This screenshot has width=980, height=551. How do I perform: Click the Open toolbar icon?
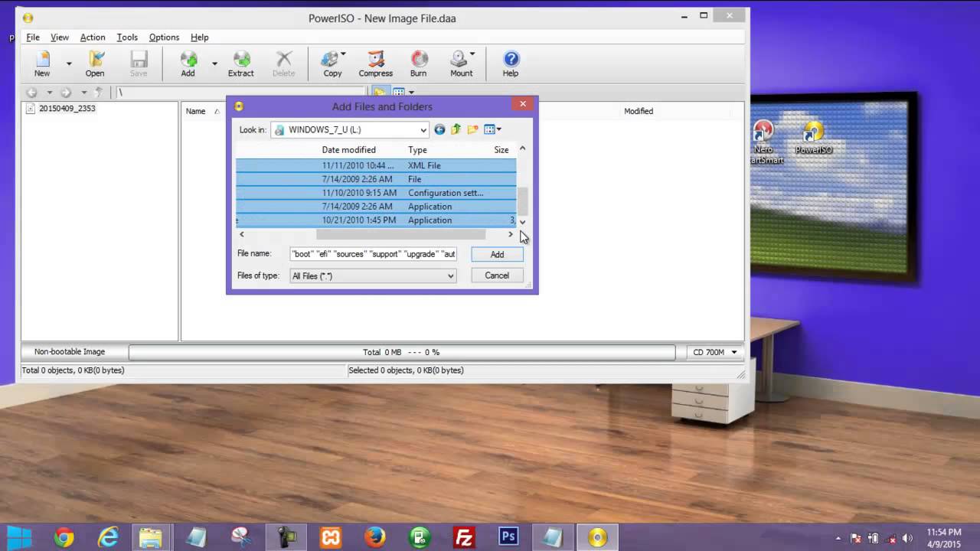[95, 64]
